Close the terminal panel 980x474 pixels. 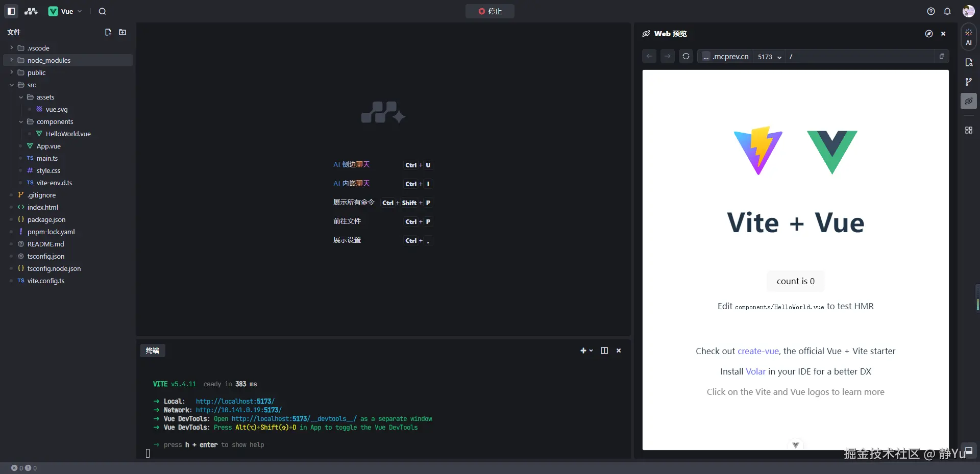pyautogui.click(x=619, y=351)
